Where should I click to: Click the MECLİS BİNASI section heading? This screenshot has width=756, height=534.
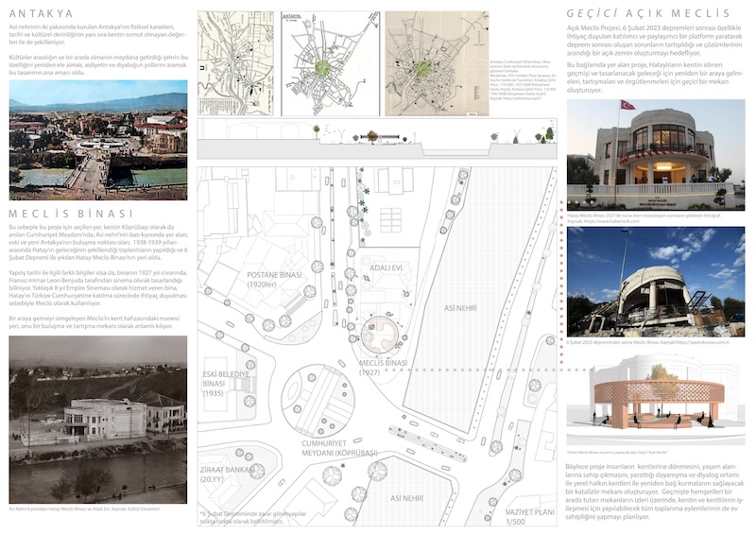coord(62,214)
